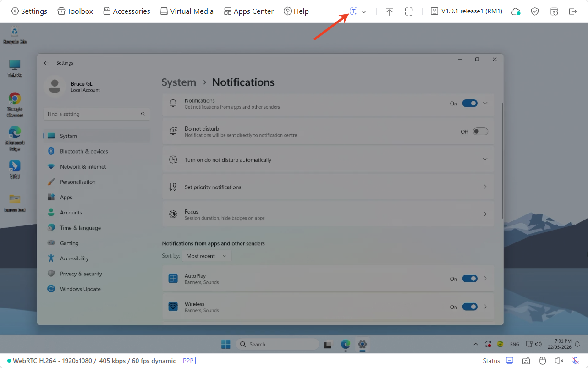Open the Help menu
The height and width of the screenshot is (368, 588).
296,11
